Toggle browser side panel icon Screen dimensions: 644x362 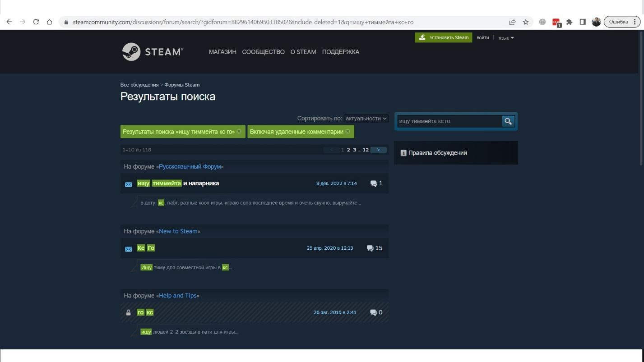583,22
